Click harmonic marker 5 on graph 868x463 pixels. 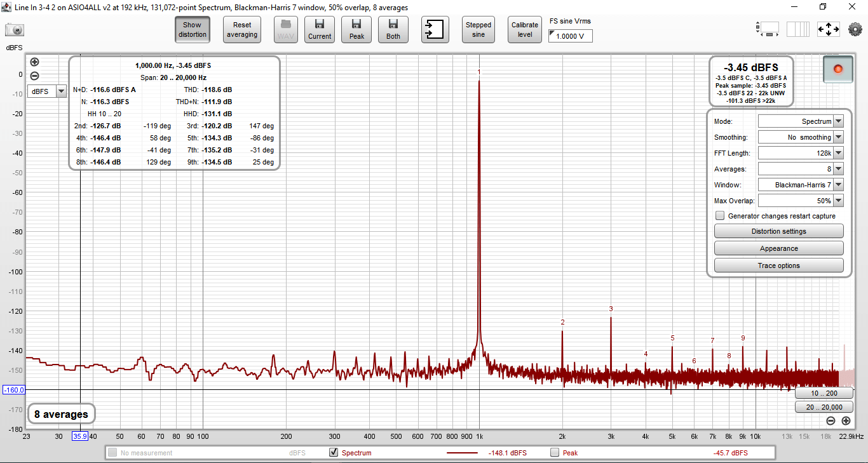672,338
